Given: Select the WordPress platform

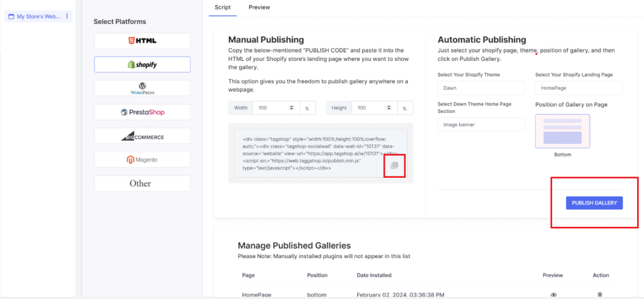Looking at the screenshot, I should (x=142, y=89).
